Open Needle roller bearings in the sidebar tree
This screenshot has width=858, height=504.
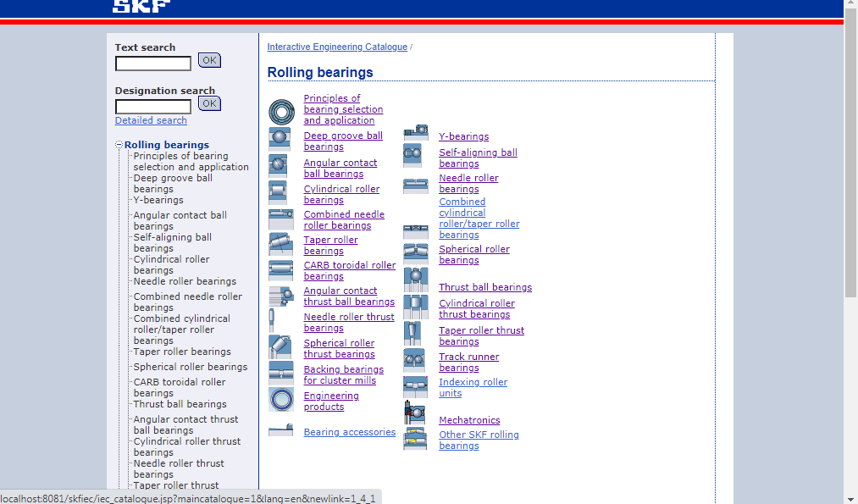[185, 281]
